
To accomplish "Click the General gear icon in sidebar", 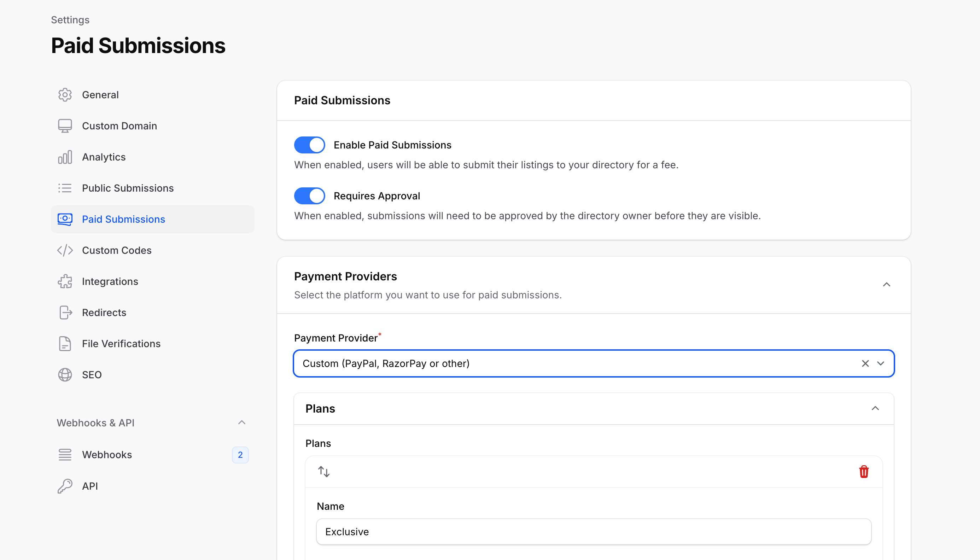I will tap(65, 95).
